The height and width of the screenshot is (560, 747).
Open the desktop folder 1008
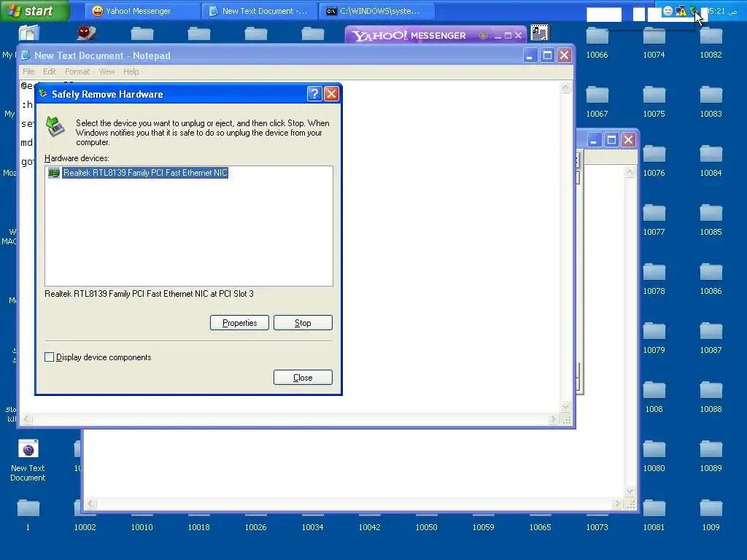654,397
